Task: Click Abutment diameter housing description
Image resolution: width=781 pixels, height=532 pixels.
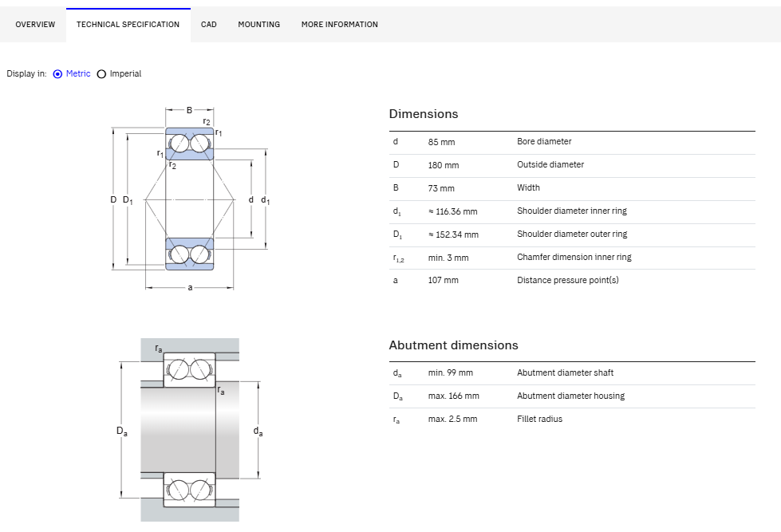Action: point(570,396)
